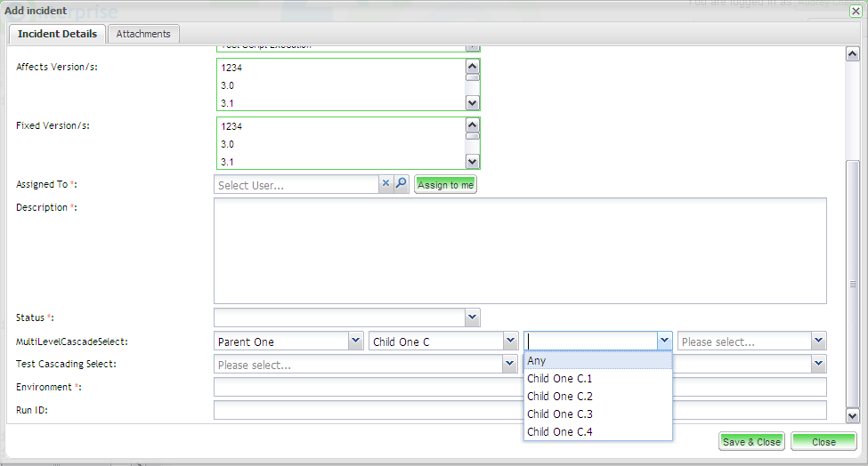Switch to the Attachments tab
The height and width of the screenshot is (466, 868).
pyautogui.click(x=143, y=34)
